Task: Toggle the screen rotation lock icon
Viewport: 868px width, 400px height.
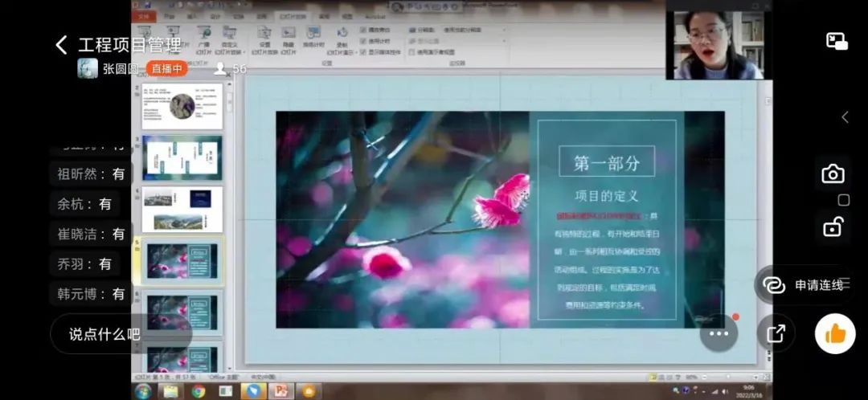Action: coord(833,227)
